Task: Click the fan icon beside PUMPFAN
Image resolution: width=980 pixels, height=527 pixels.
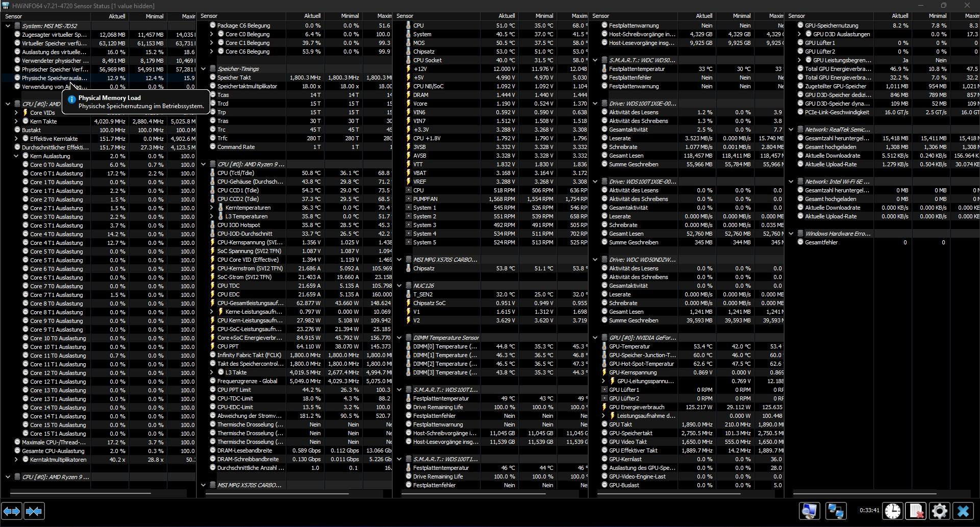Action: (409, 199)
